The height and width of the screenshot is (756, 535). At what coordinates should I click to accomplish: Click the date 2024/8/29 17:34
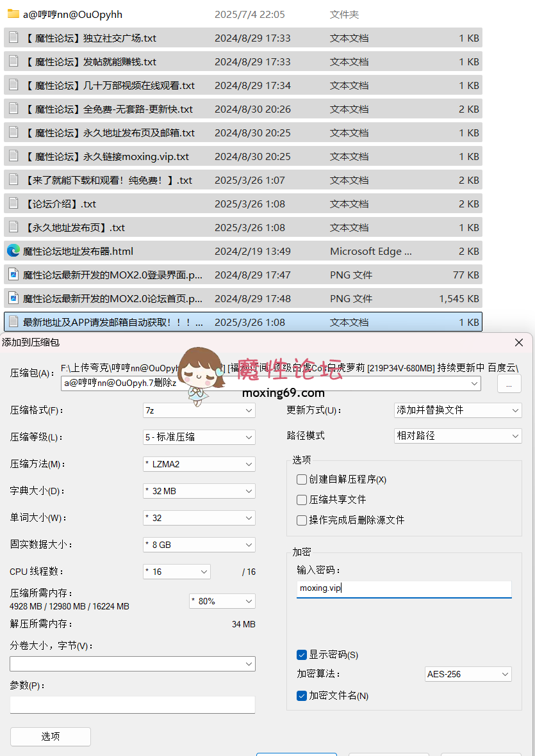(253, 85)
